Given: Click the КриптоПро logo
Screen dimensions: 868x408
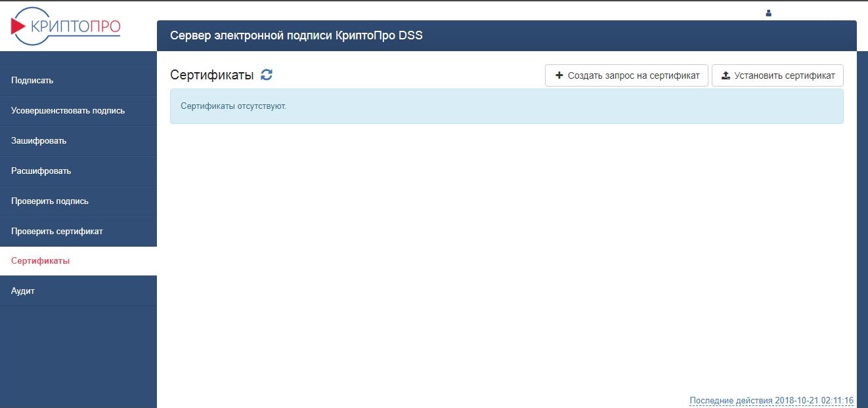Looking at the screenshot, I should pyautogui.click(x=66, y=26).
